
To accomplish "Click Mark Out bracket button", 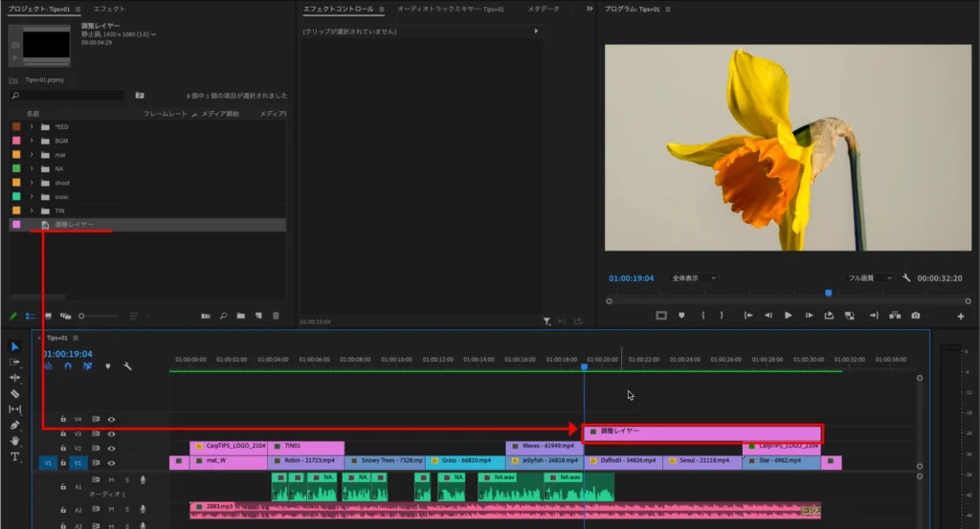I will tap(722, 316).
